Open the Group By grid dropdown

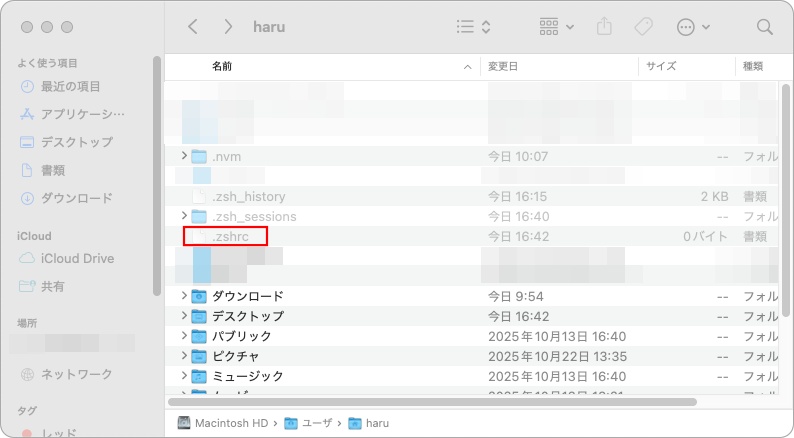click(x=556, y=27)
